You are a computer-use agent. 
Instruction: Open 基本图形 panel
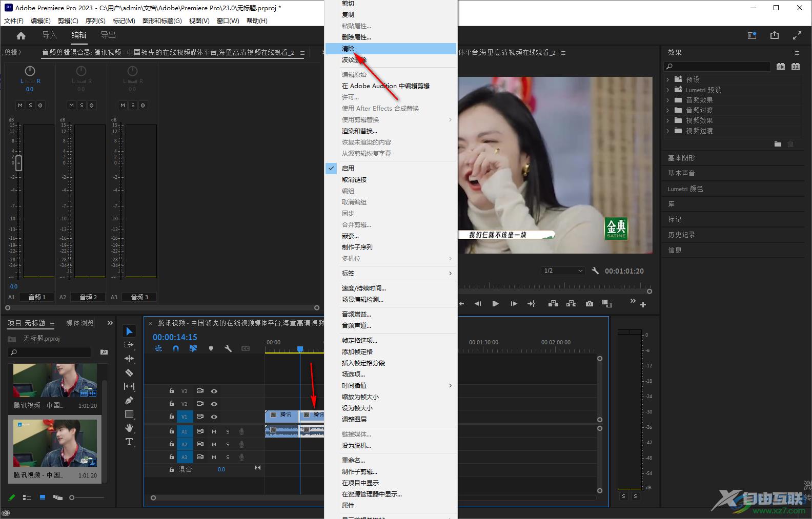[681, 158]
